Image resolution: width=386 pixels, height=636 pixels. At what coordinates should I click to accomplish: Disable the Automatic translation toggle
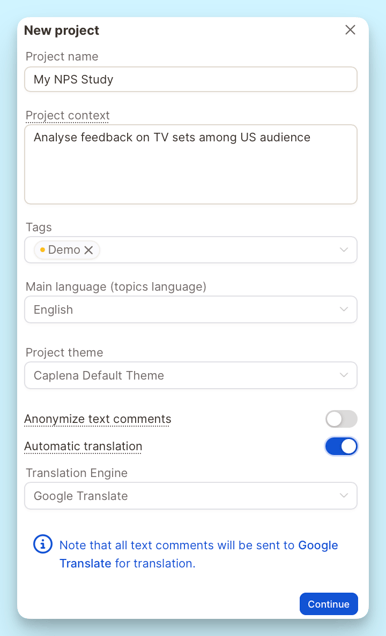(x=341, y=446)
